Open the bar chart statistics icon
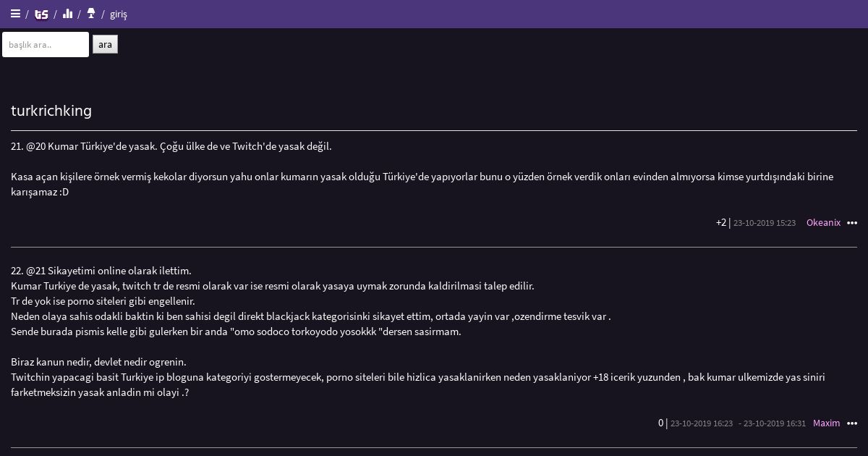This screenshot has height=456, width=868. [x=68, y=14]
